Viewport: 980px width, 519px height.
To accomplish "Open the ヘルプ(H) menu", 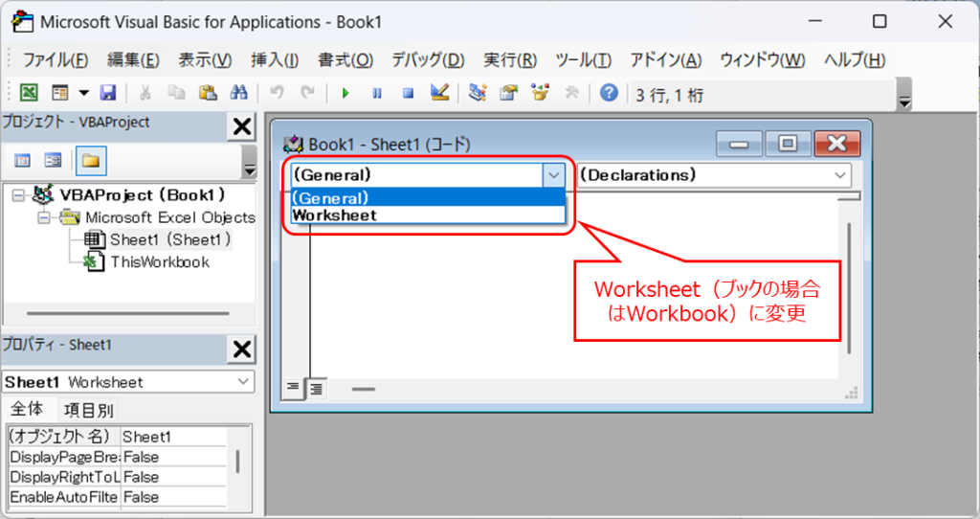I will 855,60.
